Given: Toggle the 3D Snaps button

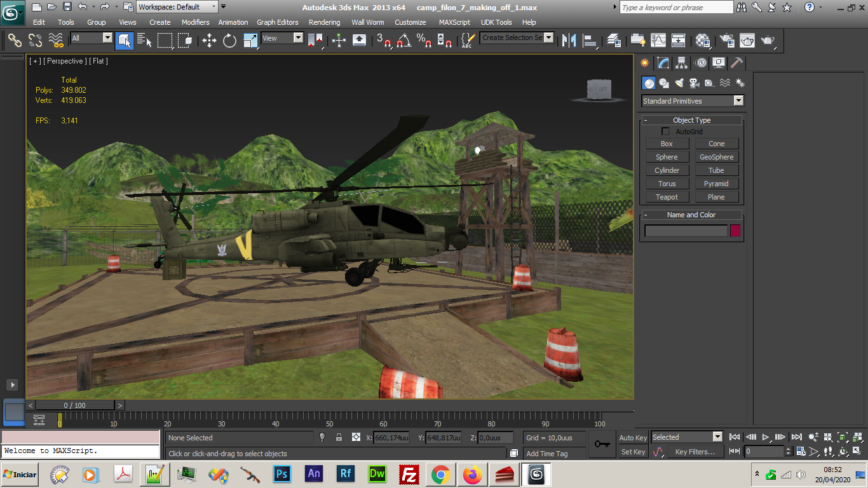Looking at the screenshot, I should 384,41.
